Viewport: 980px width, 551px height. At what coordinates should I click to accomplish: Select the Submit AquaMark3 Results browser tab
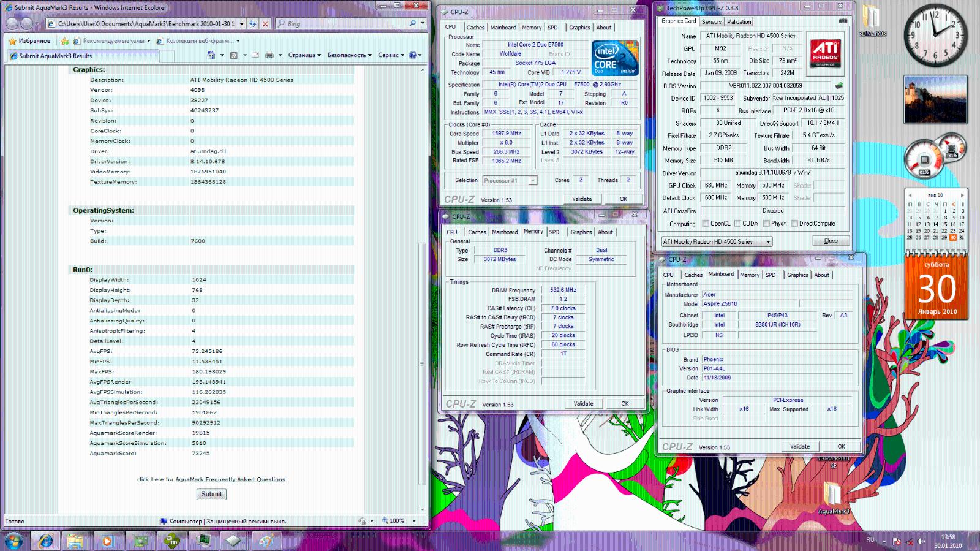pyautogui.click(x=83, y=56)
